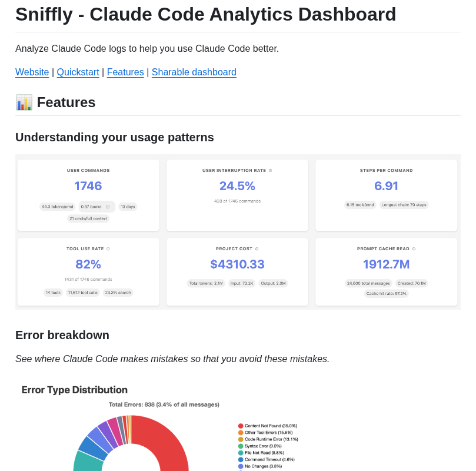Screen dimensions: 476x471
Task: Jump to the Features link
Action: pyautogui.click(x=125, y=72)
